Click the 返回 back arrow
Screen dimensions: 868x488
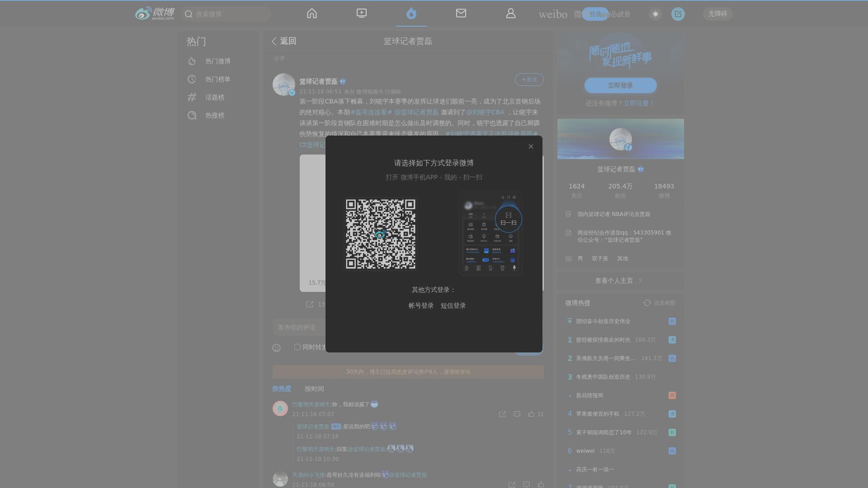[284, 41]
